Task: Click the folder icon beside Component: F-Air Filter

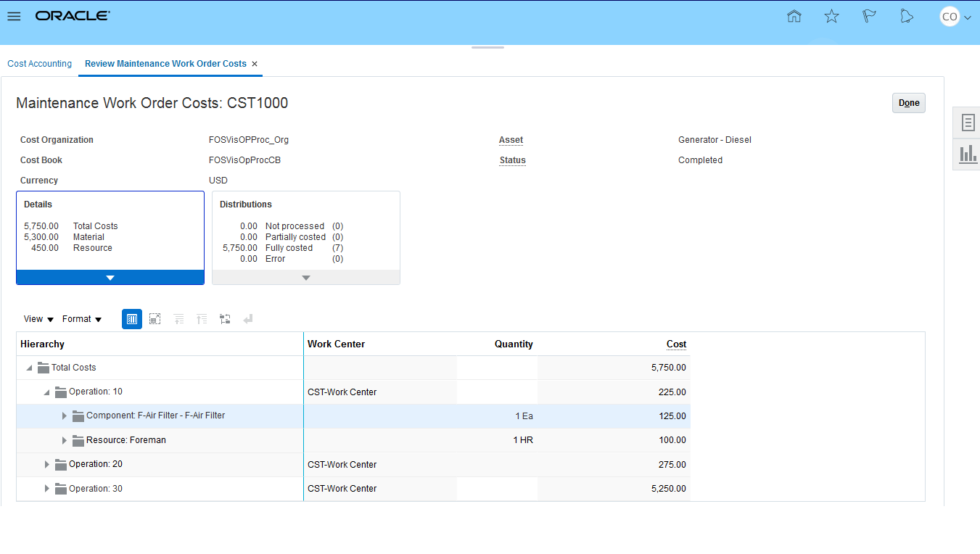Action: tap(78, 415)
